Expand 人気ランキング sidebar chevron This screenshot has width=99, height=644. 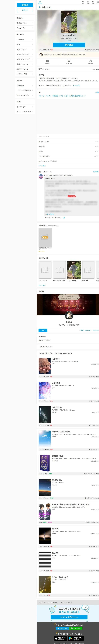pyautogui.click(x=32, y=49)
